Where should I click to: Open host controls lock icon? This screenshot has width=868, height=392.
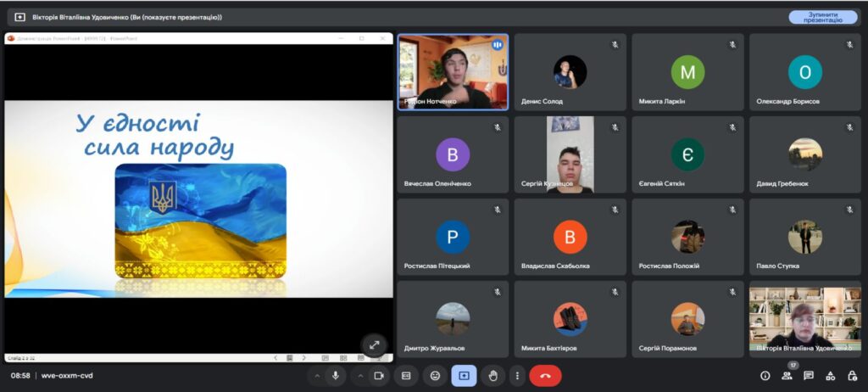(x=851, y=375)
